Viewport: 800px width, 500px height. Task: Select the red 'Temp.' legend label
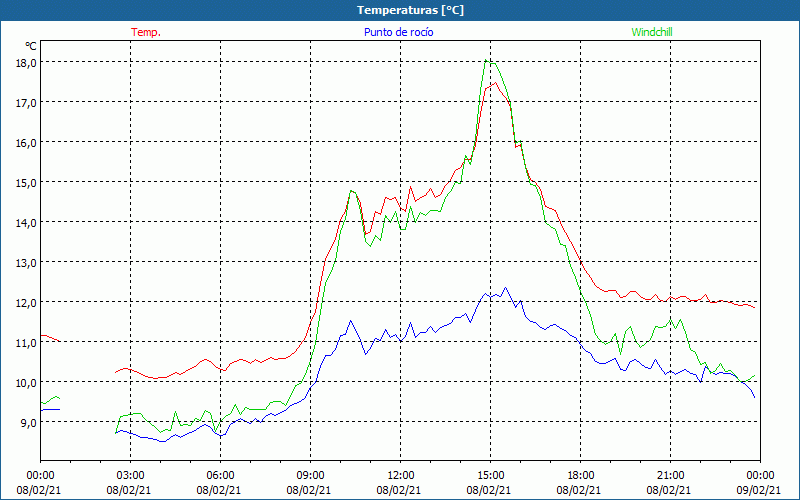[146, 32]
